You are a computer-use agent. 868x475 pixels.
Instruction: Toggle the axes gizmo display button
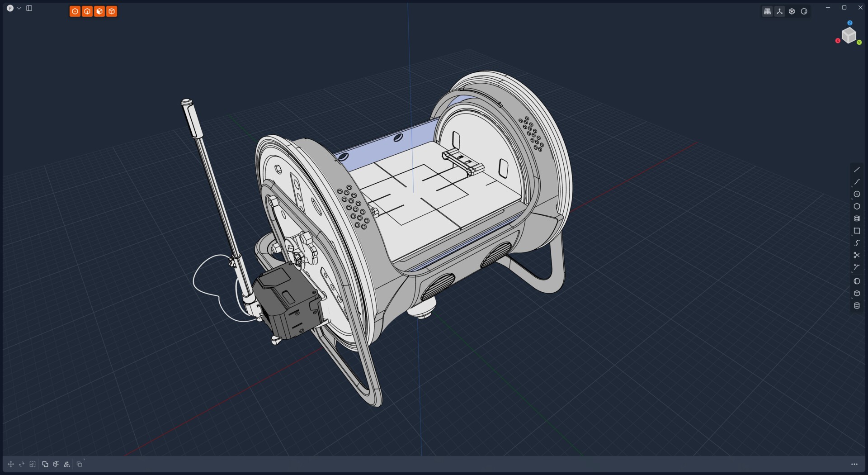click(x=779, y=12)
